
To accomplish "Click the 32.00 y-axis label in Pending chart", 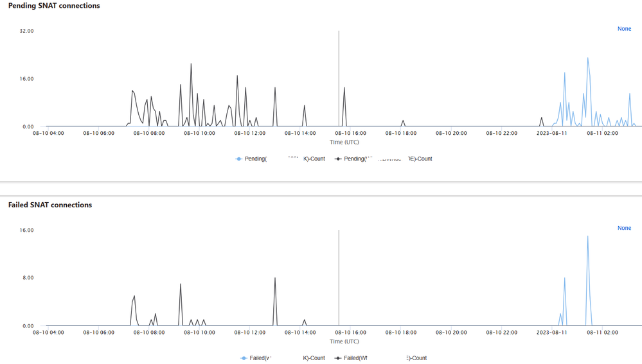I will coord(26,31).
